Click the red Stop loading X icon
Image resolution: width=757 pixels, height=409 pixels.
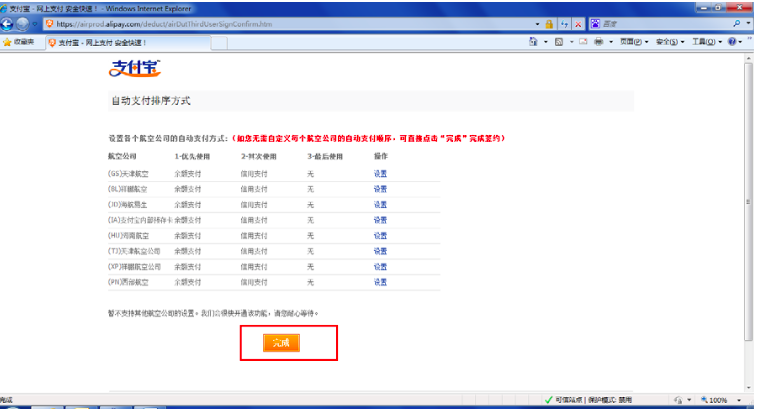[578, 24]
